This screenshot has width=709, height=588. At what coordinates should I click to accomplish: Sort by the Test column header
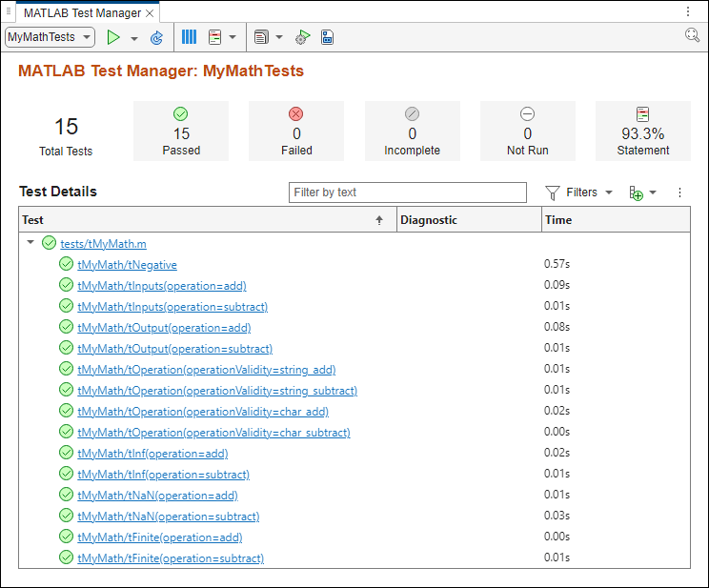click(208, 220)
